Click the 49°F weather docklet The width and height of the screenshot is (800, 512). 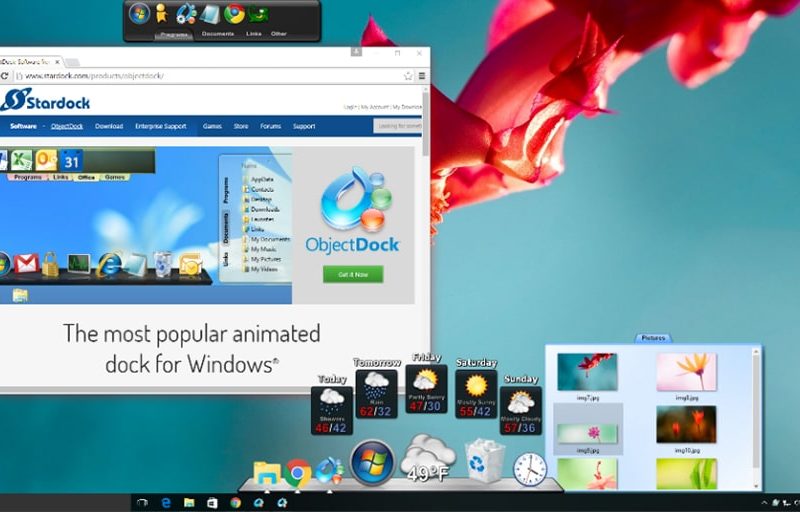pyautogui.click(x=428, y=459)
